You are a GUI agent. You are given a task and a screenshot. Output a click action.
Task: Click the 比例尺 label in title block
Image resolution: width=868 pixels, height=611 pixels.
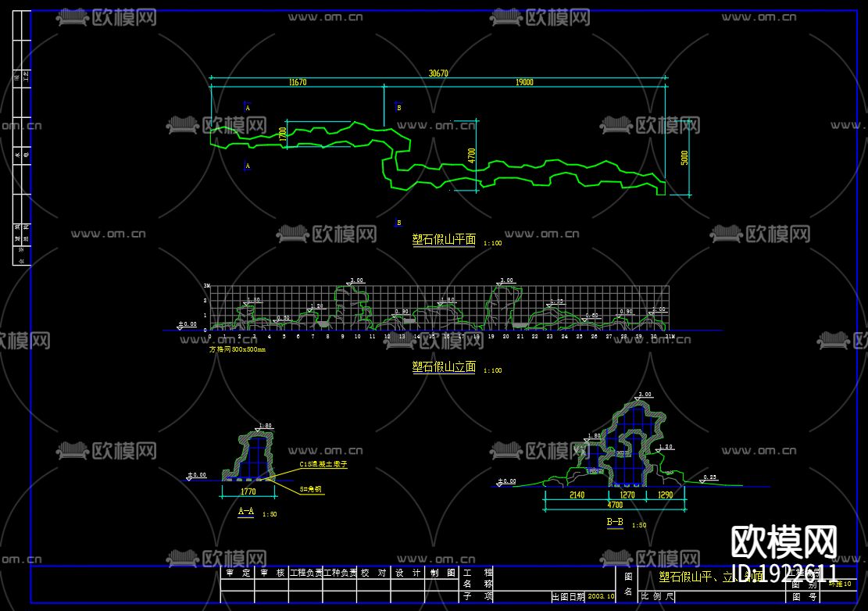(658, 597)
